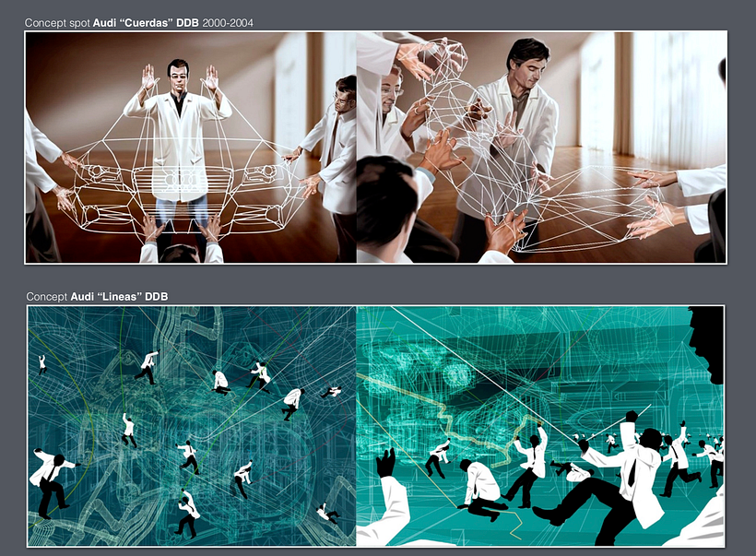Screen dimensions: 756x556
Task: Click the 'Concept Audi "Lineas" DDB' caption
Action: pyautogui.click(x=97, y=297)
